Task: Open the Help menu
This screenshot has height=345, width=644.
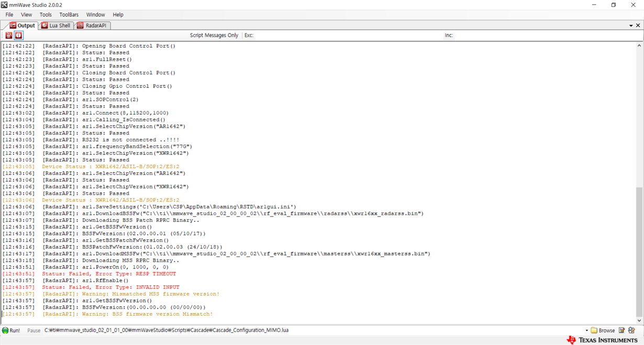Action: point(118,15)
